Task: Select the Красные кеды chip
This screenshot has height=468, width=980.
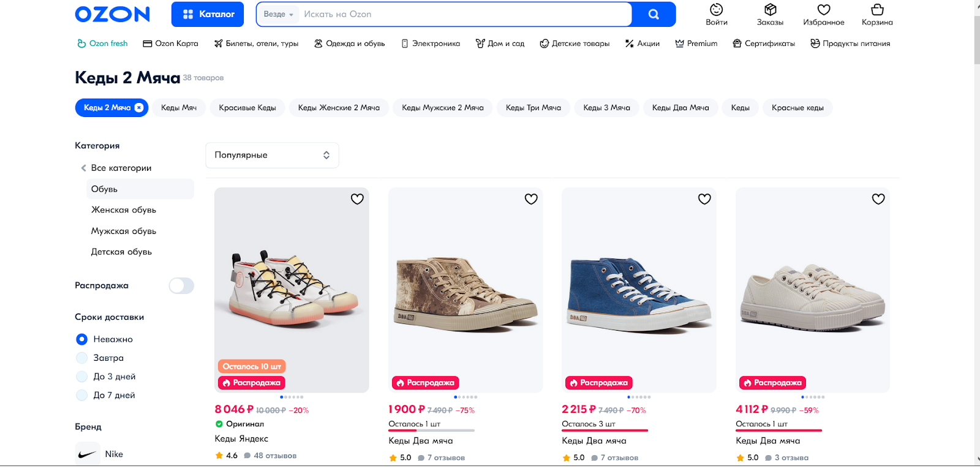Action: [x=797, y=108]
